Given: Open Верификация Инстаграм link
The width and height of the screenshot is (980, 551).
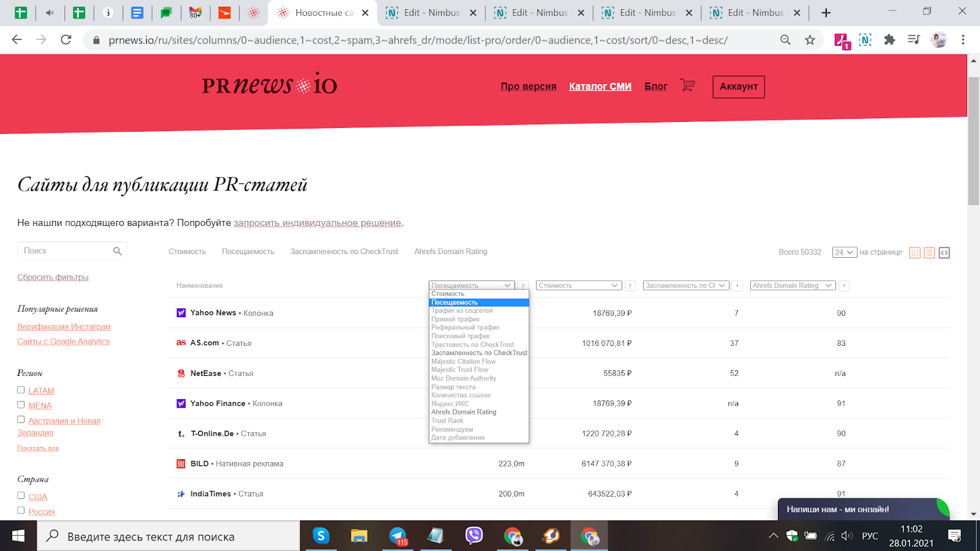Looking at the screenshot, I should point(64,327).
